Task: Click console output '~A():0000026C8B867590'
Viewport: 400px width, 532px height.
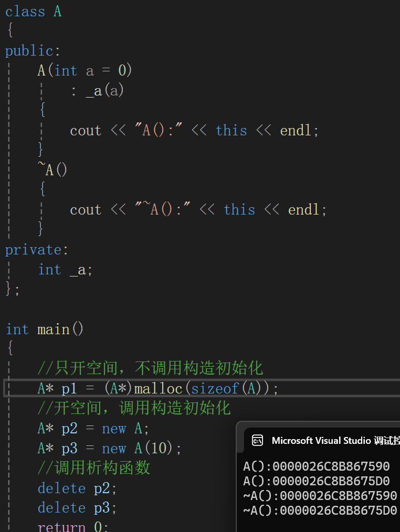Action: (x=320, y=495)
